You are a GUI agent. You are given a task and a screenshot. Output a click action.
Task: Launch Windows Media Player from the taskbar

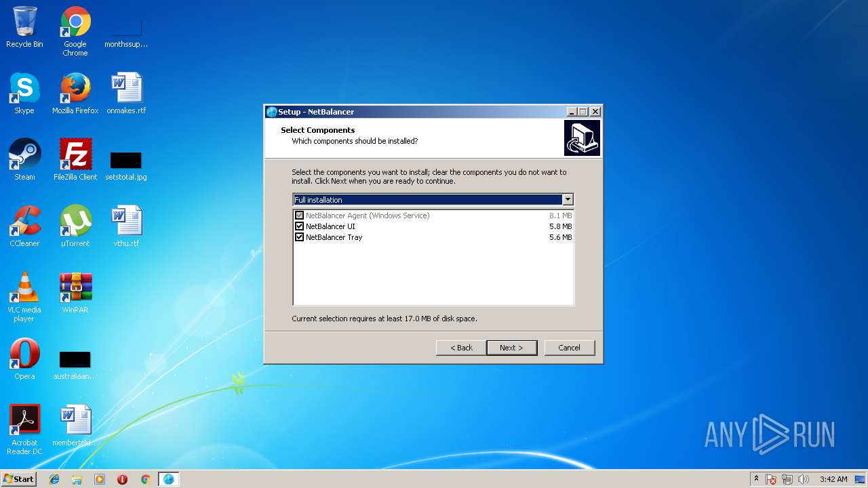(x=100, y=479)
